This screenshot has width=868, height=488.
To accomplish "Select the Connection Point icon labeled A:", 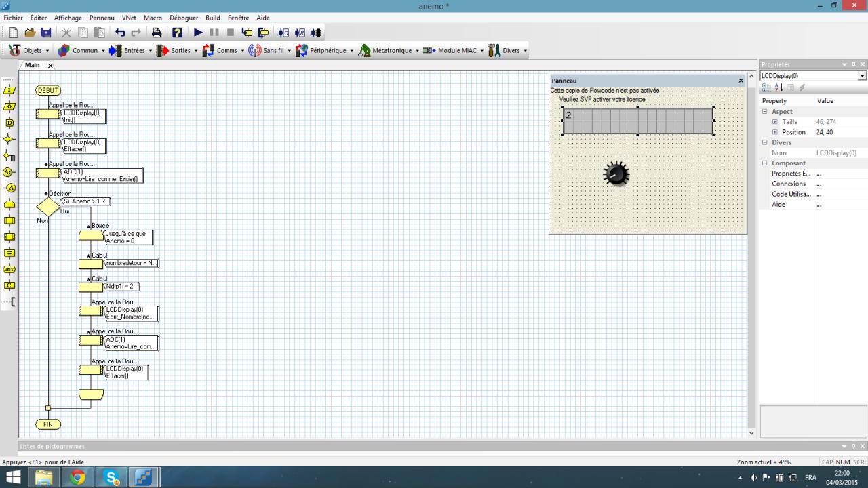I will (x=9, y=172).
